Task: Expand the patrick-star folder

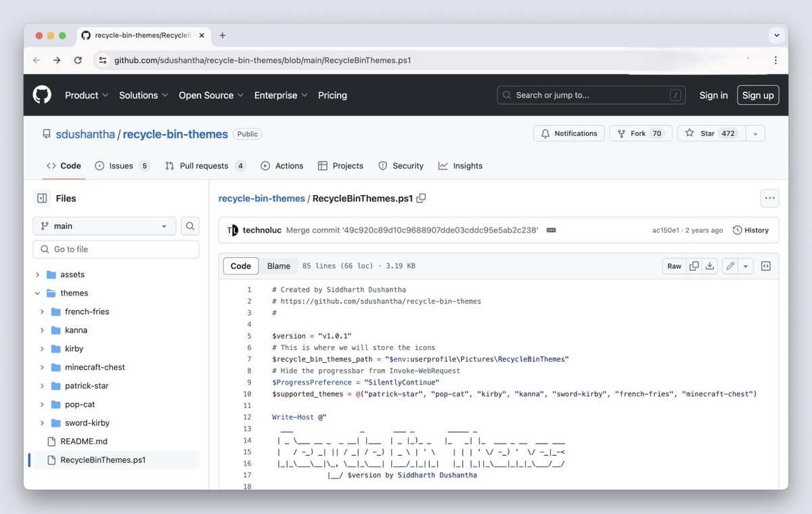Action: tap(42, 386)
